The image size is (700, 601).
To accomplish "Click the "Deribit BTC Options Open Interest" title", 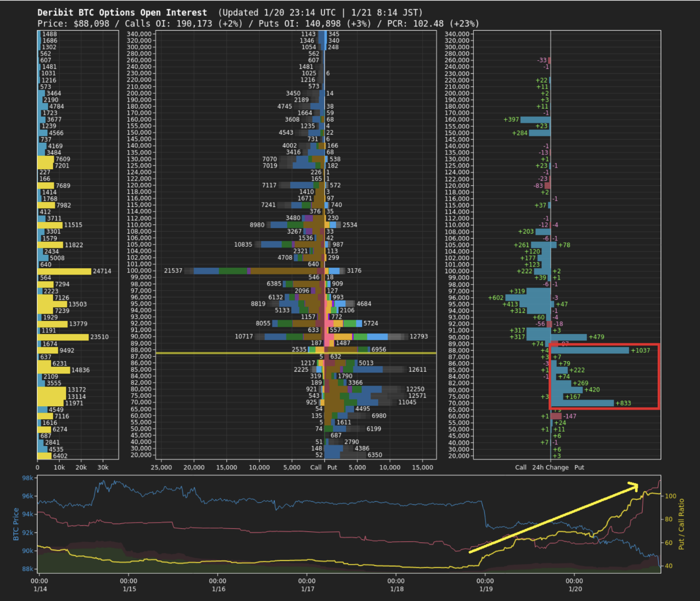I will [x=122, y=13].
